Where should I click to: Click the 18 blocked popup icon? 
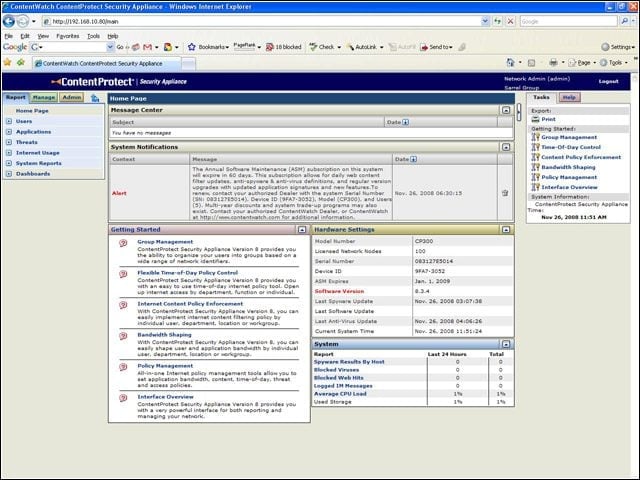coord(284,47)
